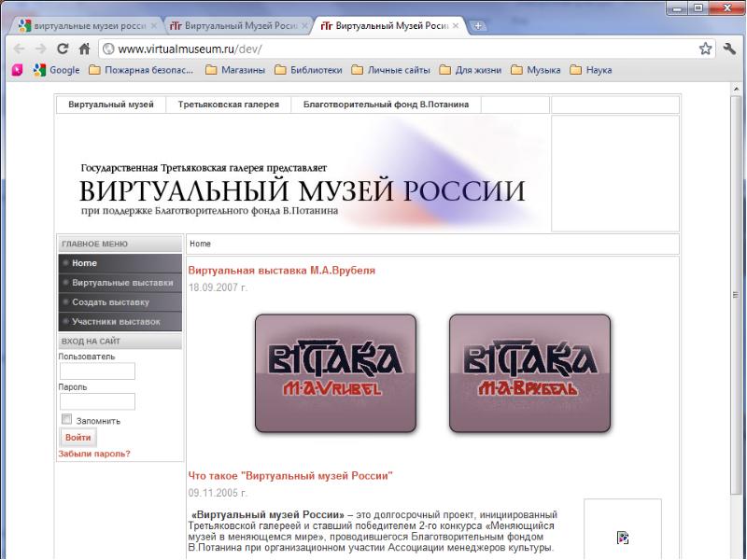Go to the browser home page
Viewport: 747px width, 560px height.
[x=84, y=49]
